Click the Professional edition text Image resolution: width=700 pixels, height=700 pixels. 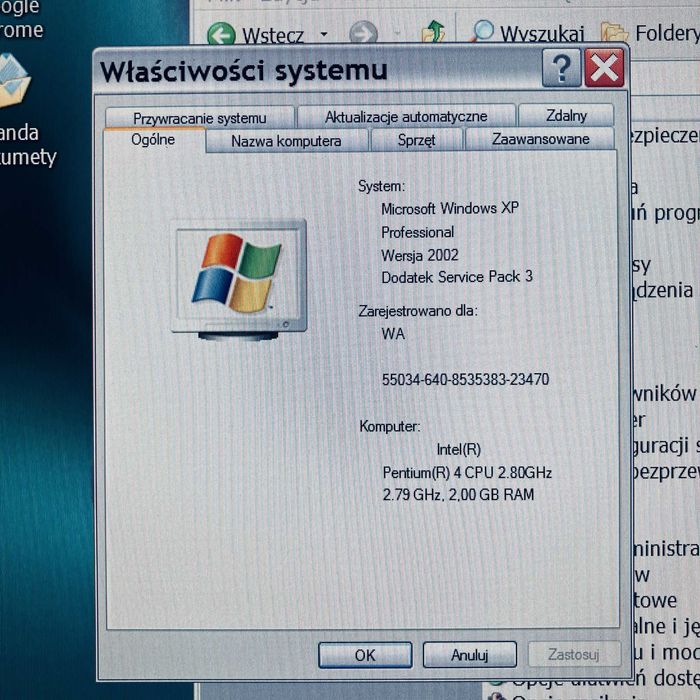417,232
